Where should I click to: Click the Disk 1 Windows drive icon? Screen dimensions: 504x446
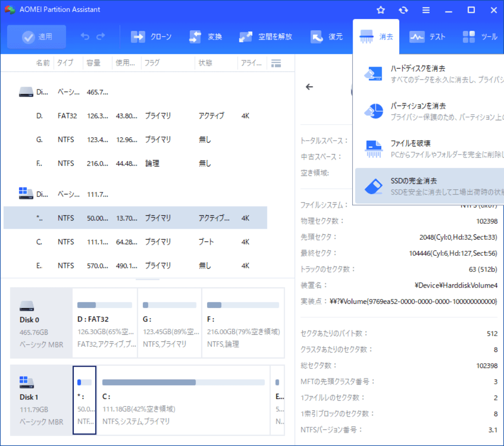tap(27, 382)
